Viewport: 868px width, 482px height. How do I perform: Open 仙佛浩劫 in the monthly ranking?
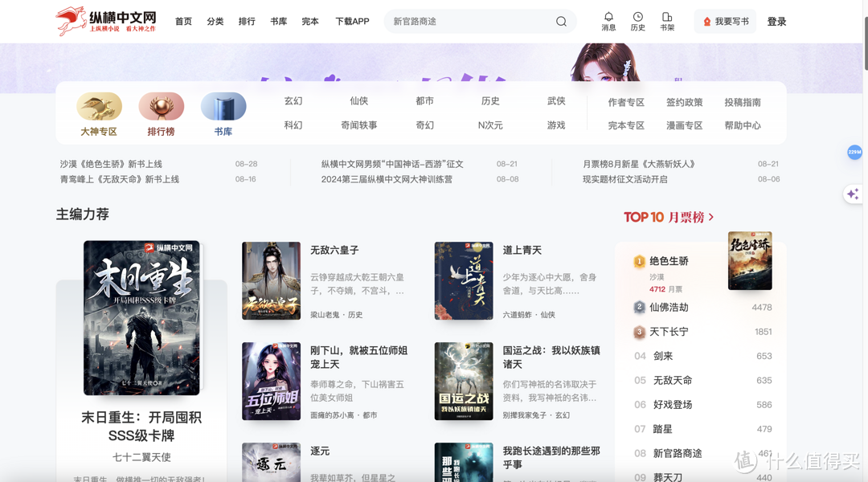(669, 307)
